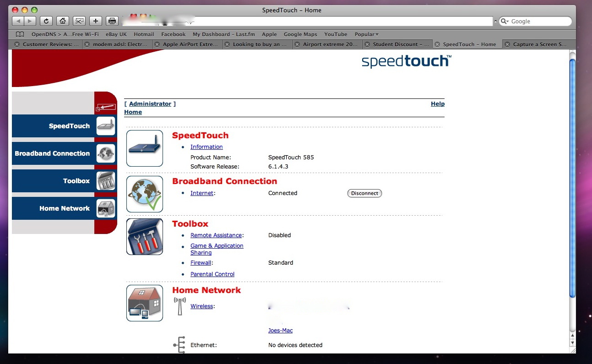Click the Ethernet network icon
This screenshot has height=364, width=592.
click(179, 345)
